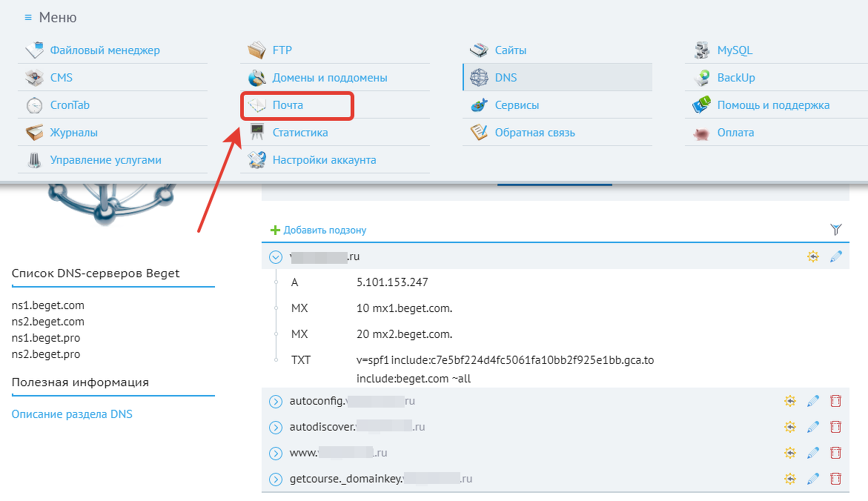Click the CronTab clock icon

34,105
